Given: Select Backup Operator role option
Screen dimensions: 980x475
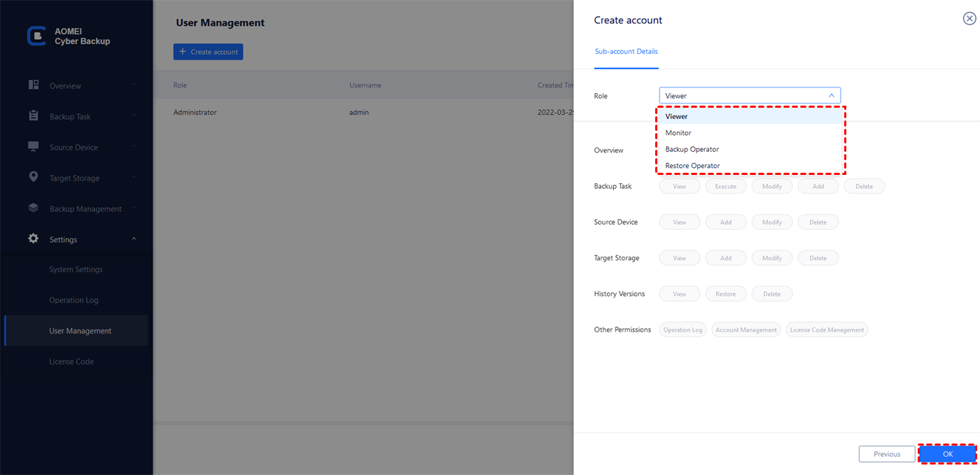Looking at the screenshot, I should [x=692, y=150].
